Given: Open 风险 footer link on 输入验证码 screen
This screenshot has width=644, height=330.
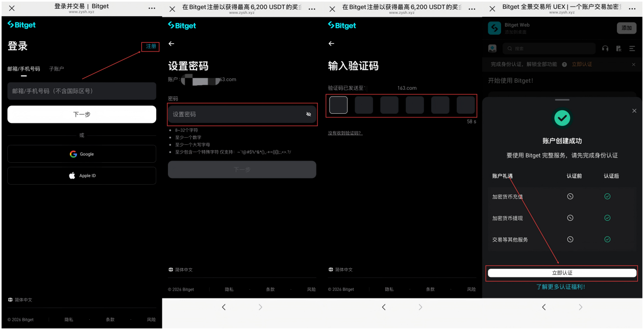Looking at the screenshot, I should tap(472, 289).
